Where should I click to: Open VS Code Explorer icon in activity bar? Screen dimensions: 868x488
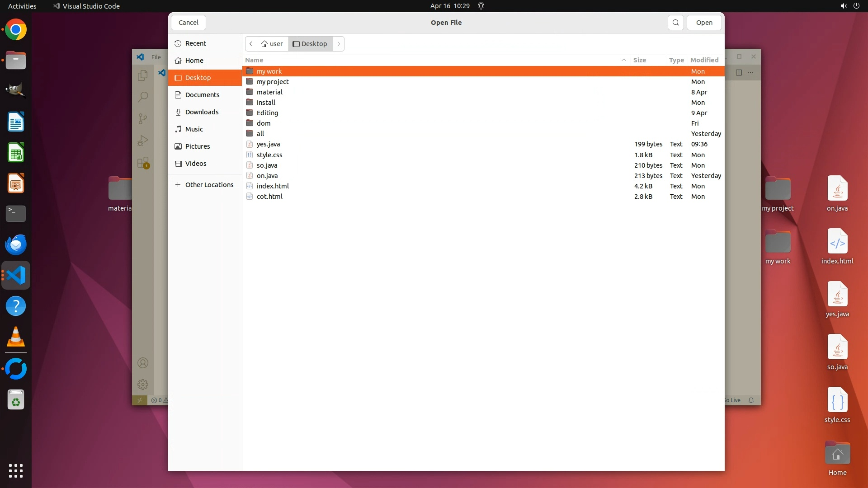(143, 75)
